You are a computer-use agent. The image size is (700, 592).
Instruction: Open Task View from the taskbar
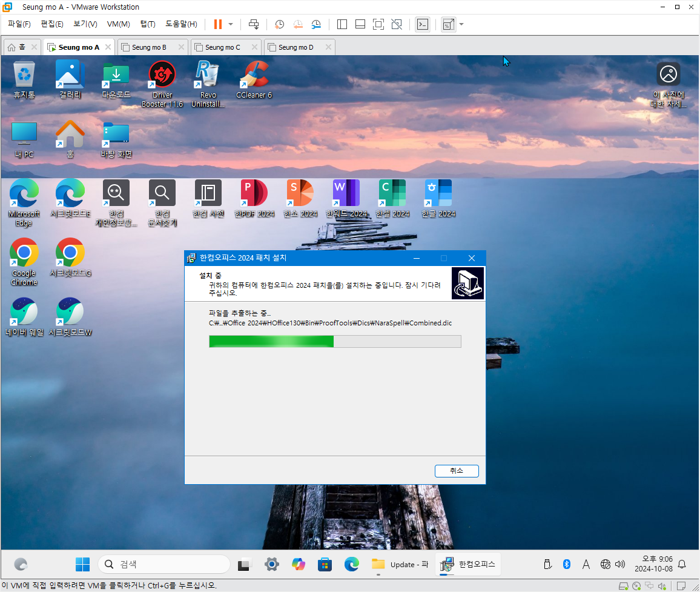point(244,565)
